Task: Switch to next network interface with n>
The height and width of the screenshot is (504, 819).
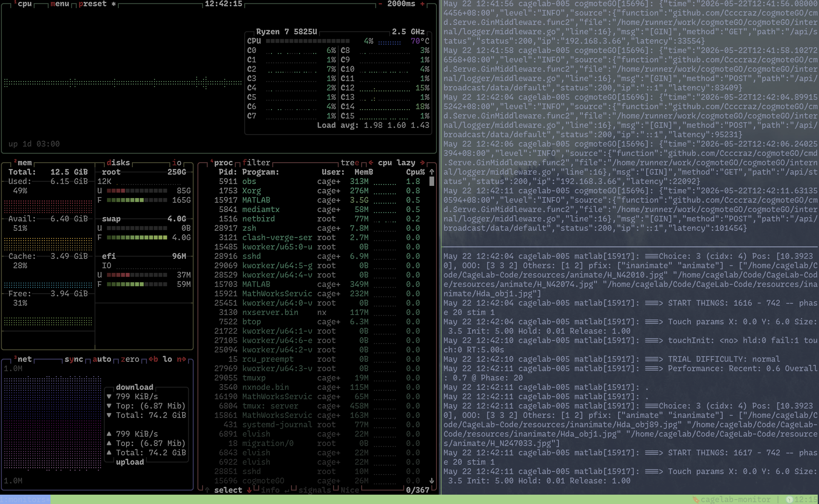Action: tap(181, 359)
